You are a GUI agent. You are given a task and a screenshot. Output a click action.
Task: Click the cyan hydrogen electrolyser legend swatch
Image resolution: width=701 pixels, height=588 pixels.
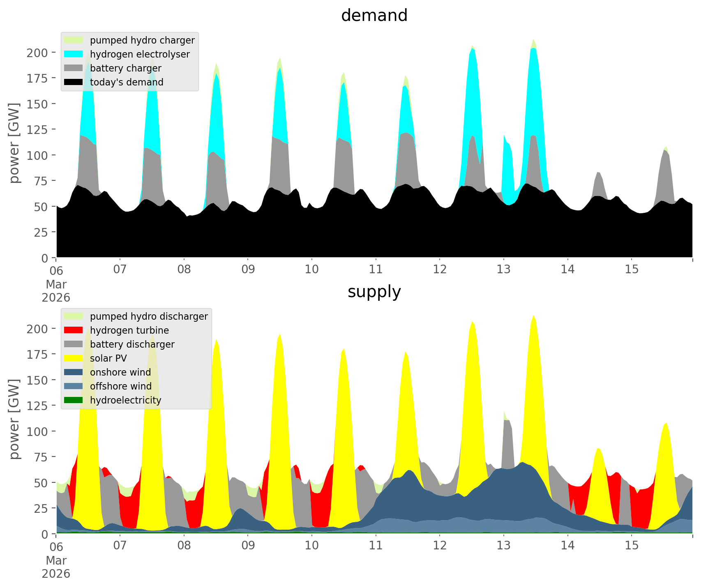click(x=74, y=54)
